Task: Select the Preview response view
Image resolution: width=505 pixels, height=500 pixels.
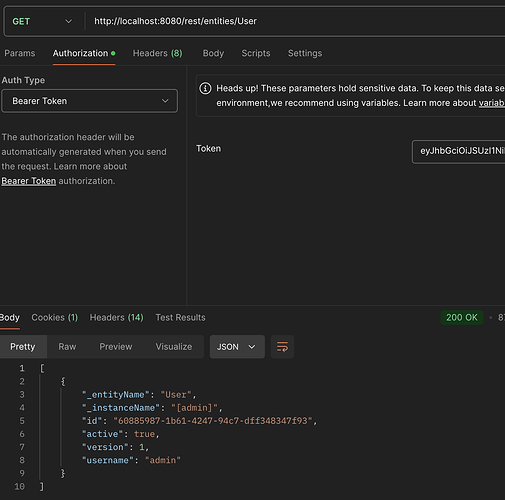Action: [x=116, y=347]
